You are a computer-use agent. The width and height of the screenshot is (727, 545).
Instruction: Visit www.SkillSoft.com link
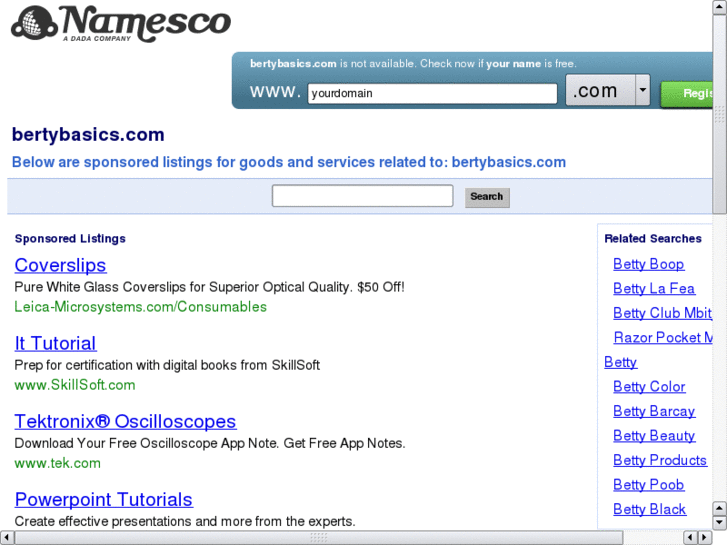coord(75,385)
